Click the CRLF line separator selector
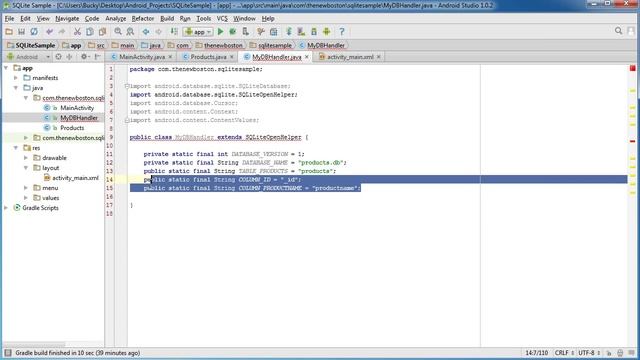640x360 pixels. point(564,353)
